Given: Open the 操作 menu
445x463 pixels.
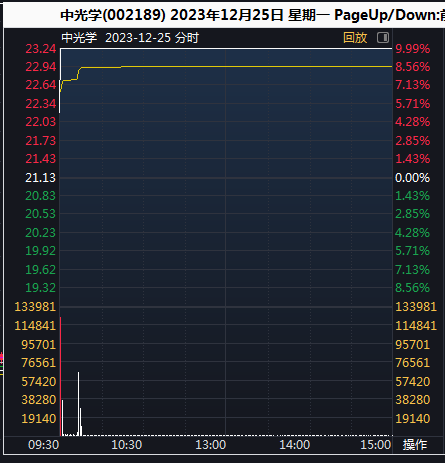Looking at the screenshot, I should point(415,444).
